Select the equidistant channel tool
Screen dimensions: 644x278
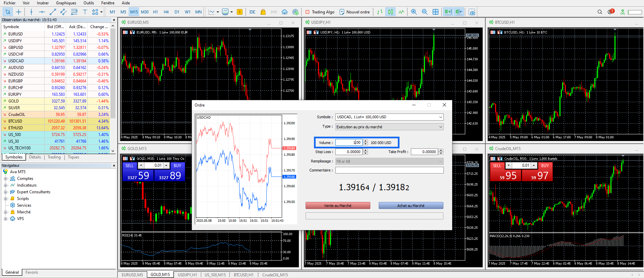[x=63, y=12]
